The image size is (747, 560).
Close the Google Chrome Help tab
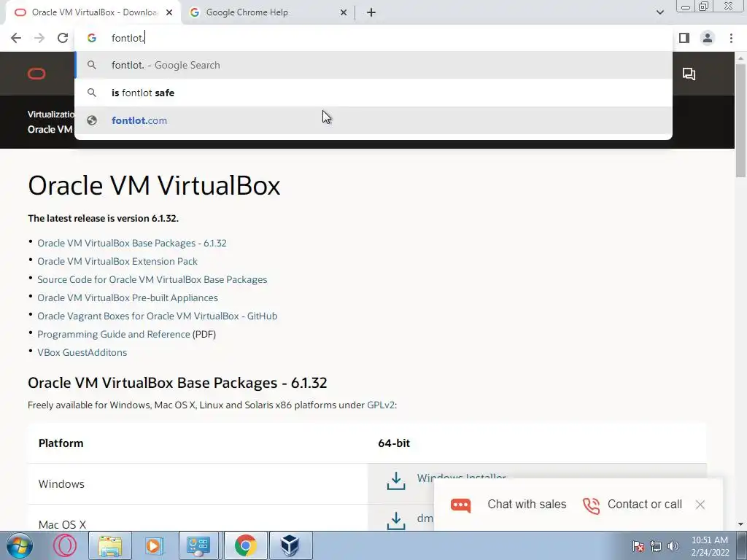pyautogui.click(x=344, y=13)
